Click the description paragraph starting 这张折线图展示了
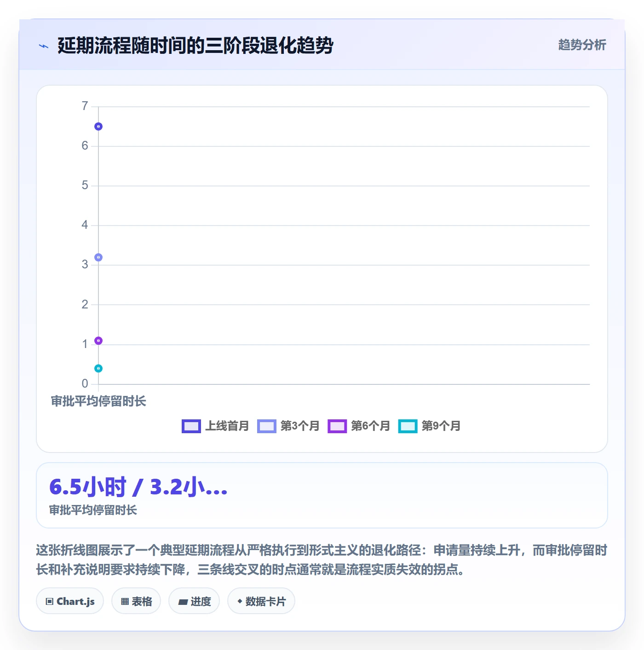Screen dimensions: 644x650 (322, 560)
